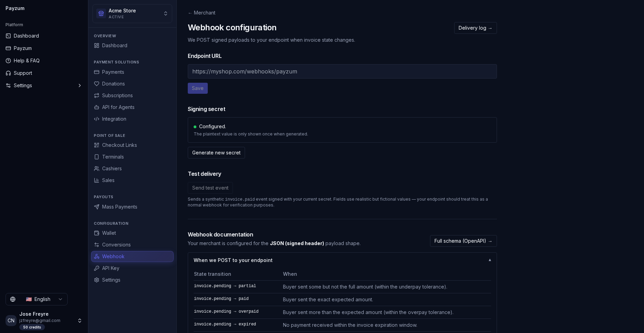Open Help & FAQ in Platform menu
644x333 pixels.
[44, 61]
